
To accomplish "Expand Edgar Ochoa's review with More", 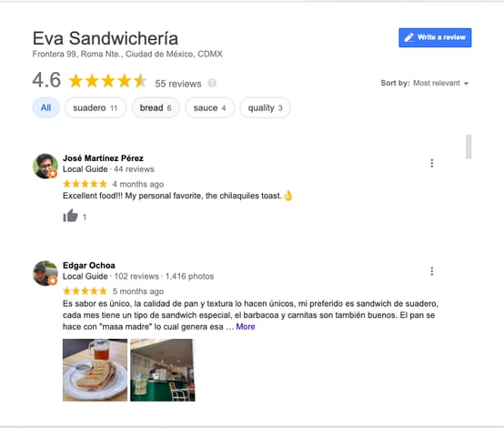I will tap(246, 327).
